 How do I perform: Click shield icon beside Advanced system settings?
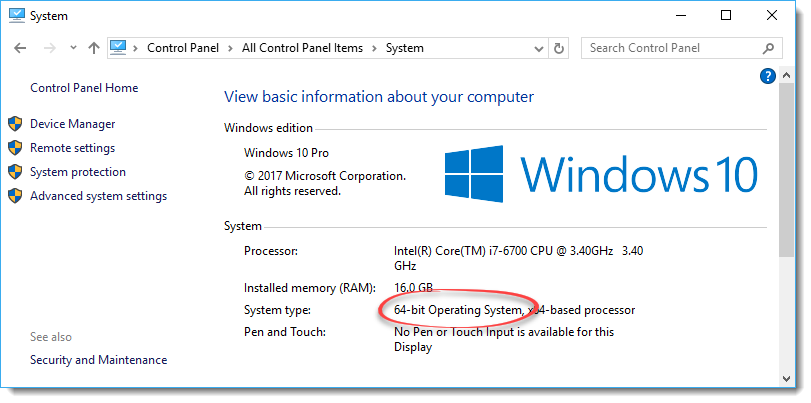16,196
